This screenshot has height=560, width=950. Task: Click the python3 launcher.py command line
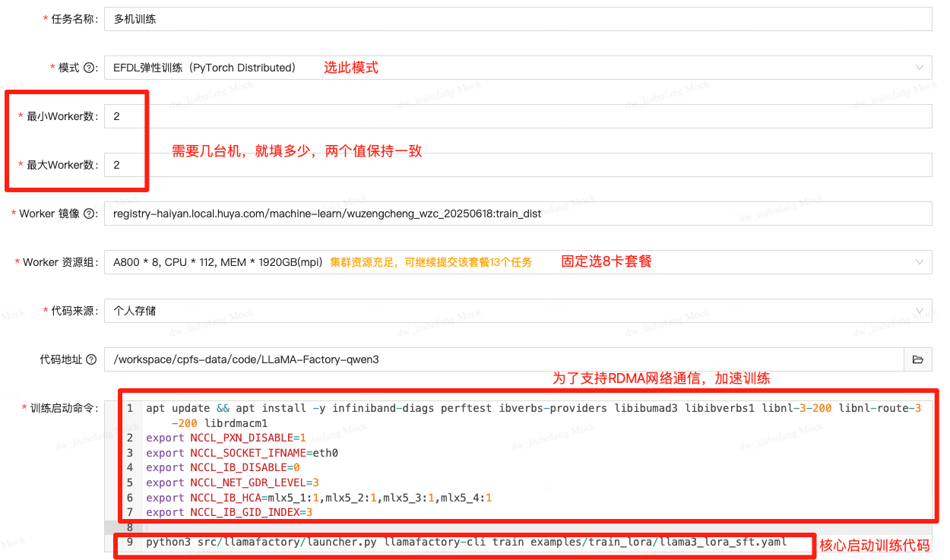466,543
